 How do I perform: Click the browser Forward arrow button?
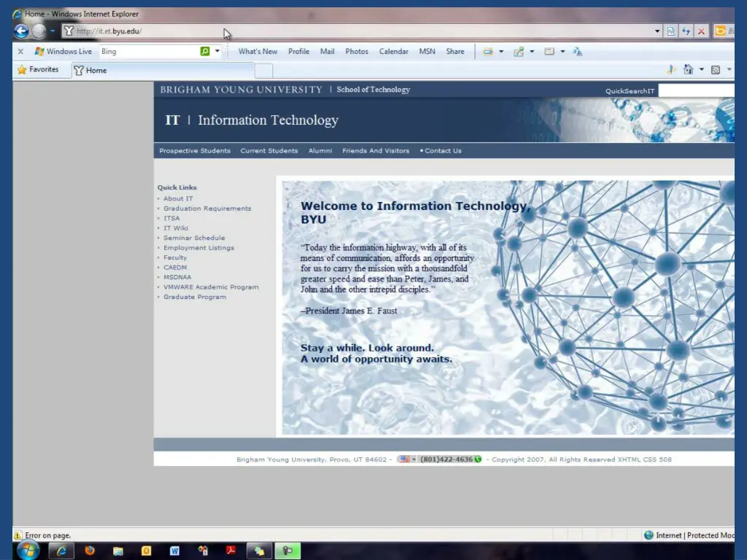(39, 31)
